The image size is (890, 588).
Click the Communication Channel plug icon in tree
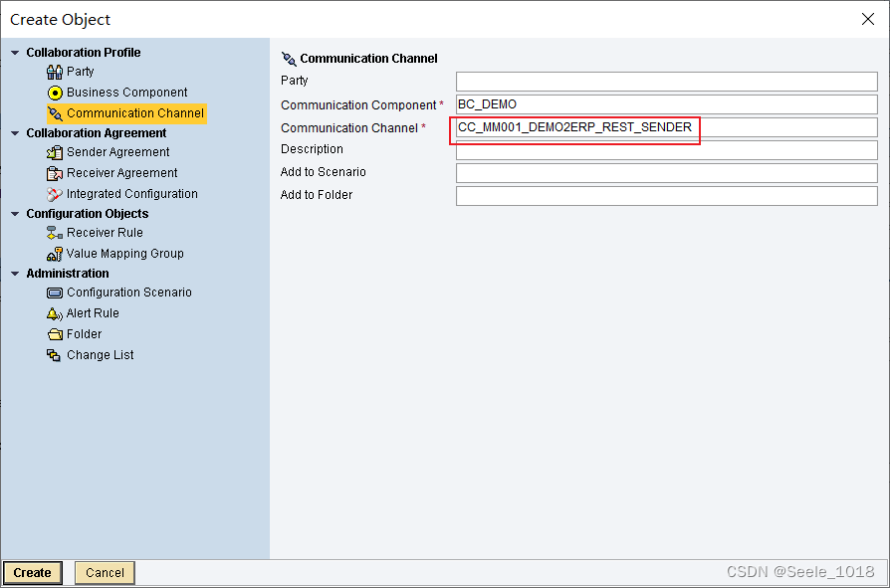click(55, 113)
